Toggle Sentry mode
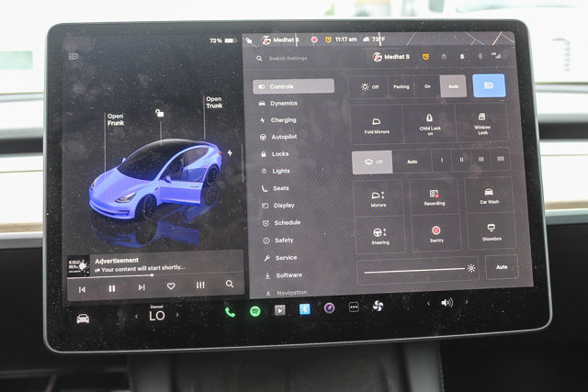 coord(435,233)
